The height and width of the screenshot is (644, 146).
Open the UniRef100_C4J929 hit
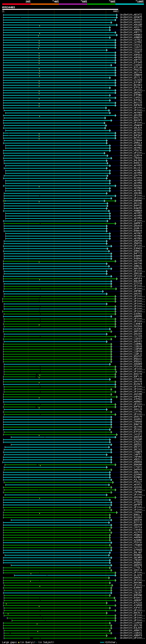[x=131, y=80]
